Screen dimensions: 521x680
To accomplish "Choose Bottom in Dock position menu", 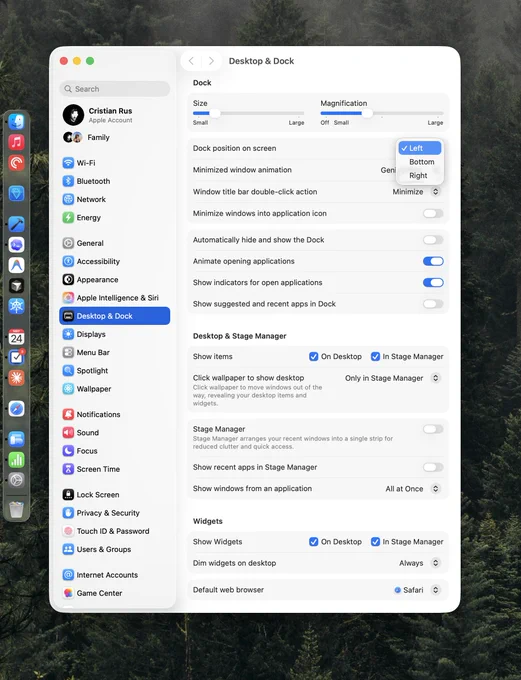I will 419,162.
